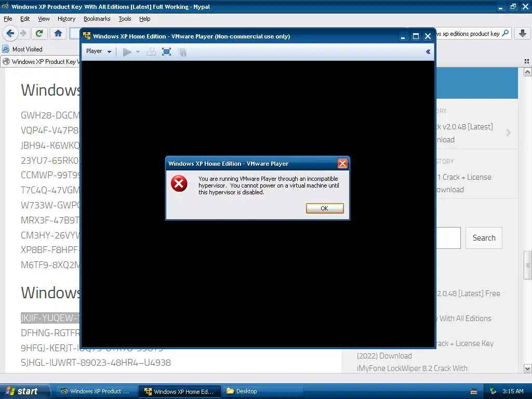Click the key text JBH94-K6WKQ
The height and width of the screenshot is (399, 532).
click(x=50, y=145)
